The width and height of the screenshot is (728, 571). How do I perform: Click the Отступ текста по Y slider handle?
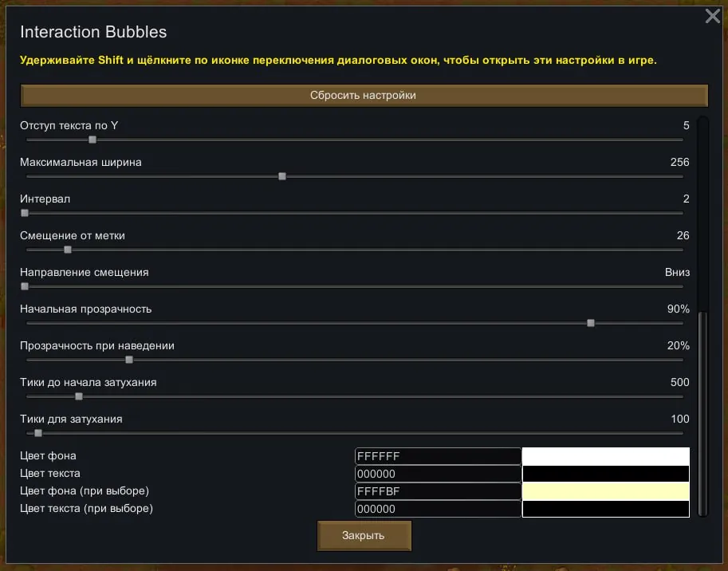92,140
